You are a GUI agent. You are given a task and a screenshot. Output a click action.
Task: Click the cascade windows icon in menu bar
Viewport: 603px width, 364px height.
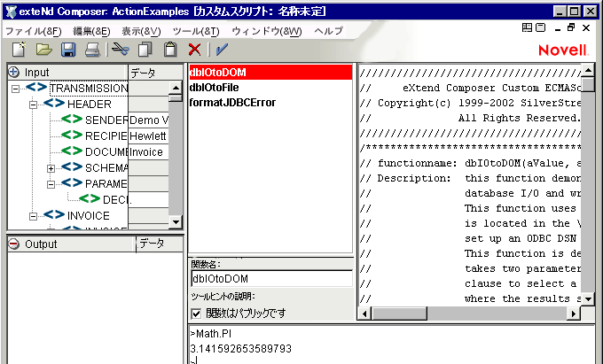pos(540,27)
